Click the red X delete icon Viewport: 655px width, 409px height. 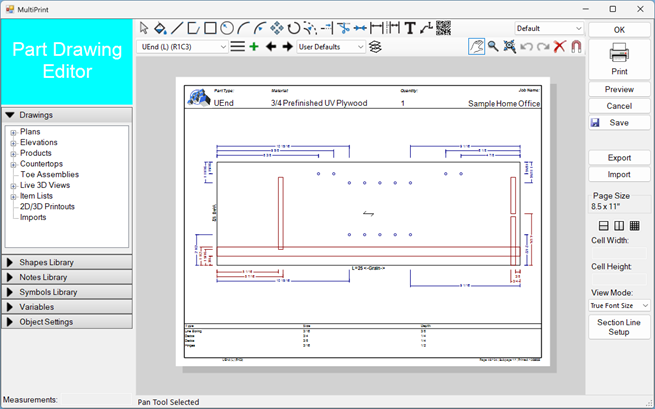coord(559,46)
